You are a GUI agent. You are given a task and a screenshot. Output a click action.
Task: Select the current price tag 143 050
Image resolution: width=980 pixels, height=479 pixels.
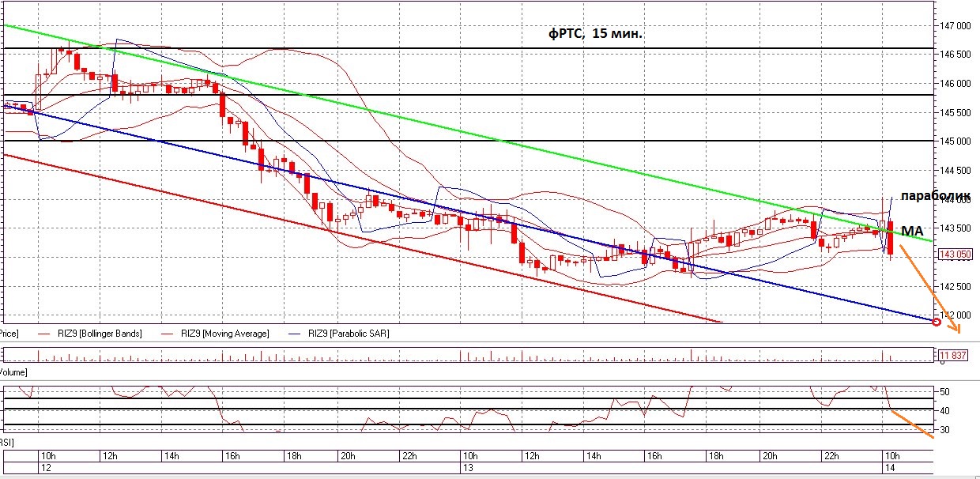[x=954, y=255]
